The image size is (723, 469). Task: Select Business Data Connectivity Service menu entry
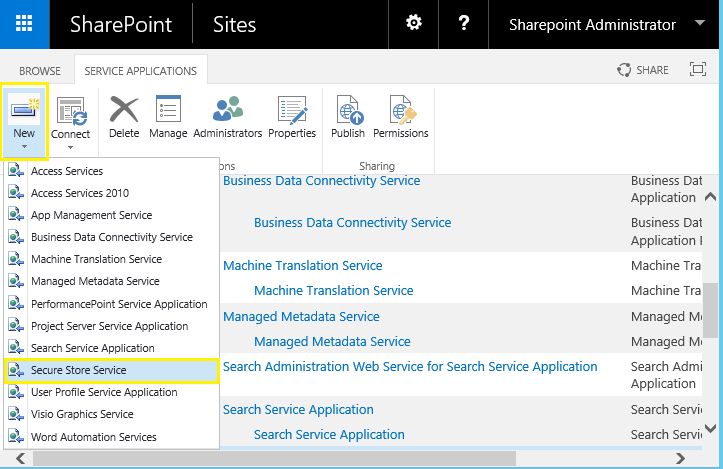[x=111, y=237]
